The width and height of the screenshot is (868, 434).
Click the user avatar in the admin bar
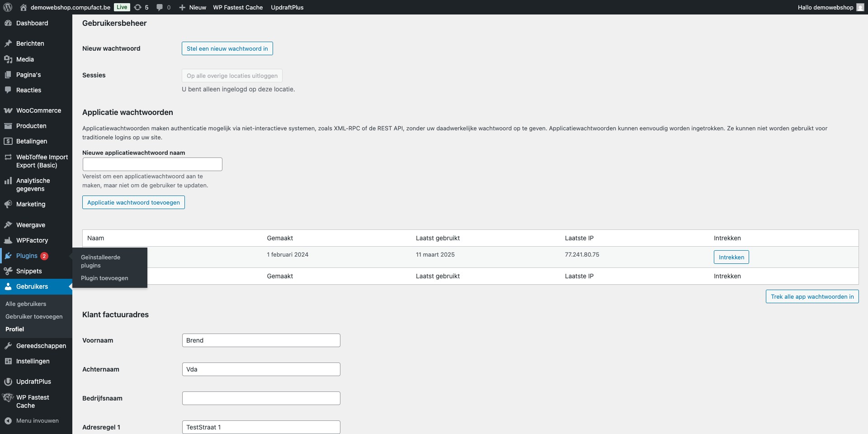pos(860,7)
